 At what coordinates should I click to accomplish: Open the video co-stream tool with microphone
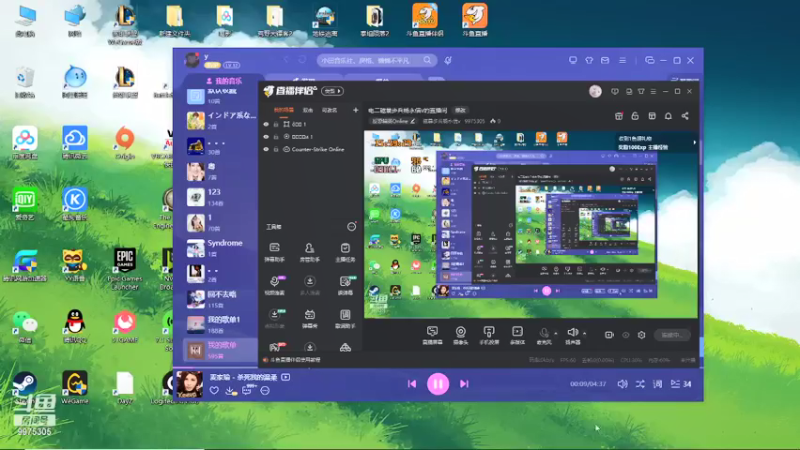274,285
